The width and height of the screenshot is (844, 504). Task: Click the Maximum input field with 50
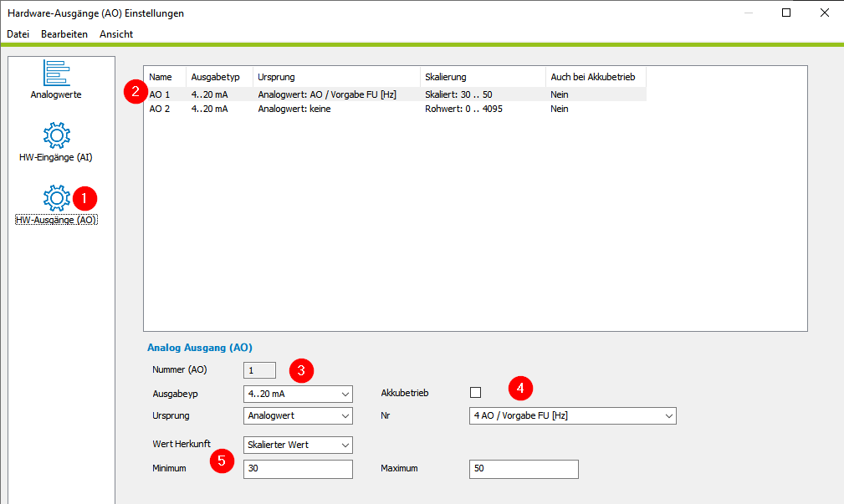coord(524,469)
